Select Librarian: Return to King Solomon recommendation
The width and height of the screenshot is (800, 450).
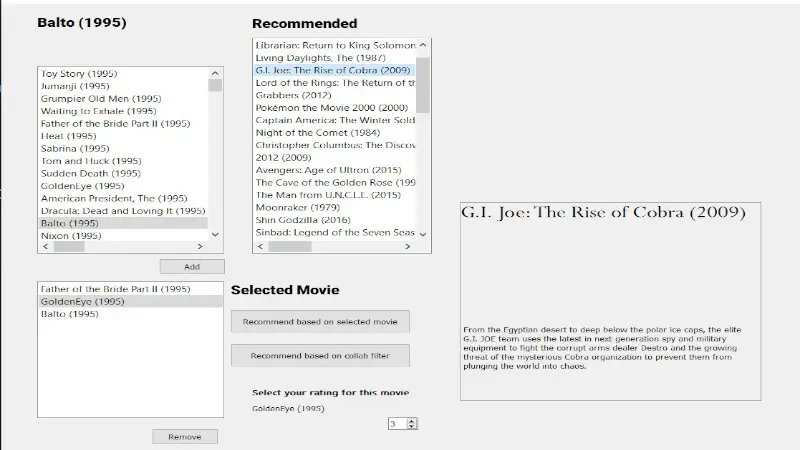tap(335, 45)
